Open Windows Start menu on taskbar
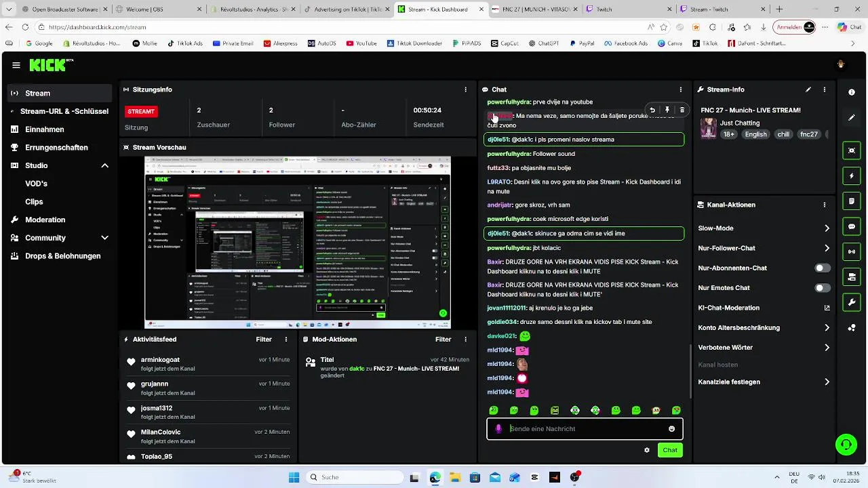This screenshot has width=868, height=488. [294, 477]
